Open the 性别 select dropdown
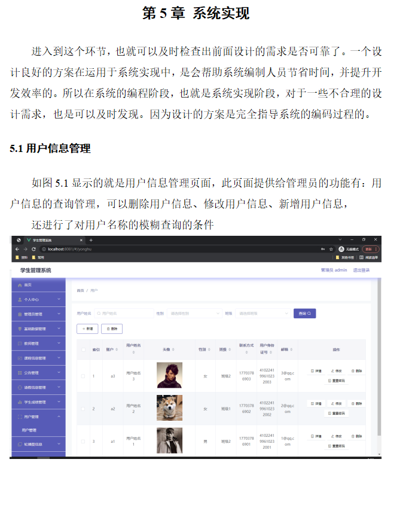Image resolution: width=409 pixels, height=532 pixels. pos(194,314)
